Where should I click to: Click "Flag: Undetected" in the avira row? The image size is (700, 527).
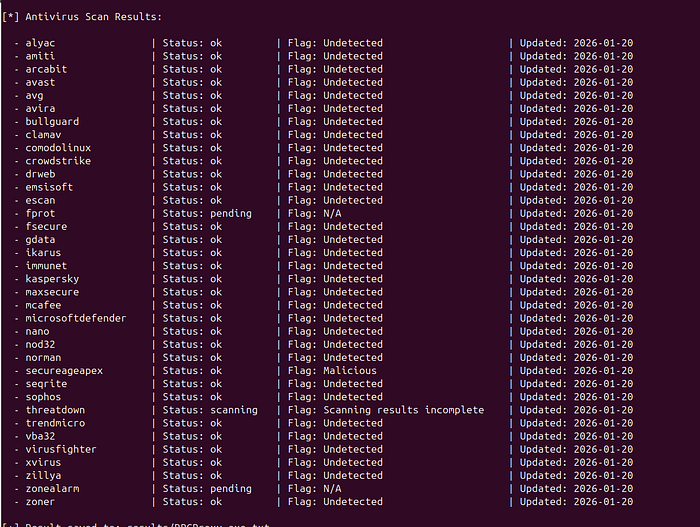335,109
